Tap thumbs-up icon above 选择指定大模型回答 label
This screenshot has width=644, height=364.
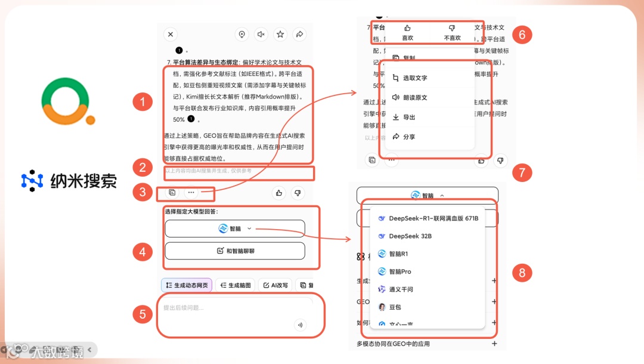pos(279,193)
